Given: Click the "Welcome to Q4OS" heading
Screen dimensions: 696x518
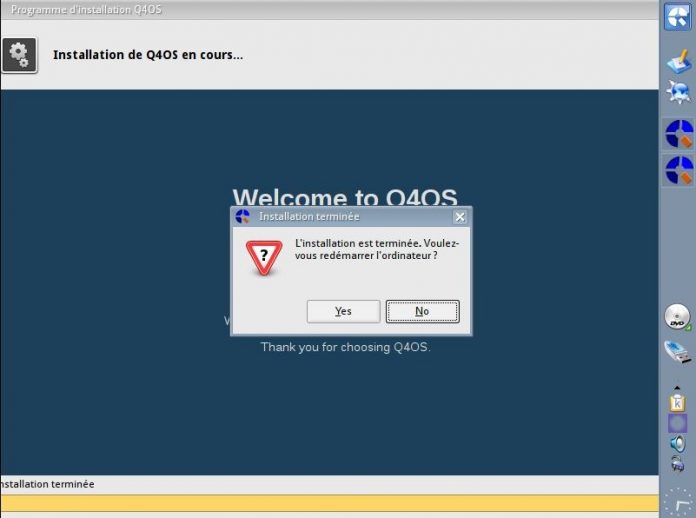Looking at the screenshot, I should (x=345, y=197).
